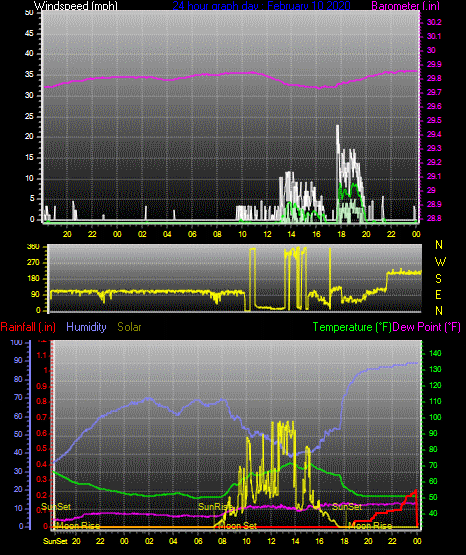Click the 29.8 barometer scale value
Viewport: 466px width, 555px height.
(x=434, y=78)
